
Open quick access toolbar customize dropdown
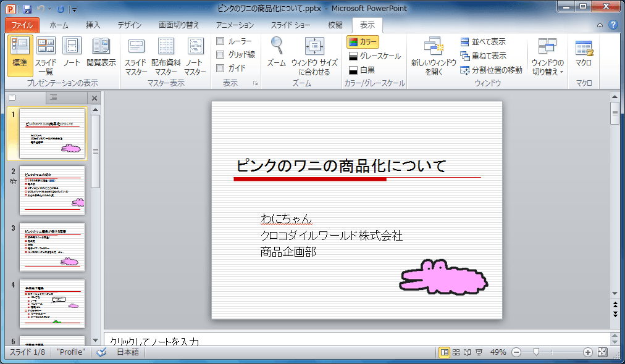pos(74,9)
